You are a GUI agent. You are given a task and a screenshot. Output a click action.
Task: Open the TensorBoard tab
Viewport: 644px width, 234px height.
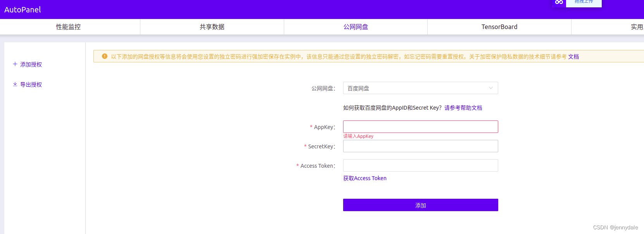(499, 27)
